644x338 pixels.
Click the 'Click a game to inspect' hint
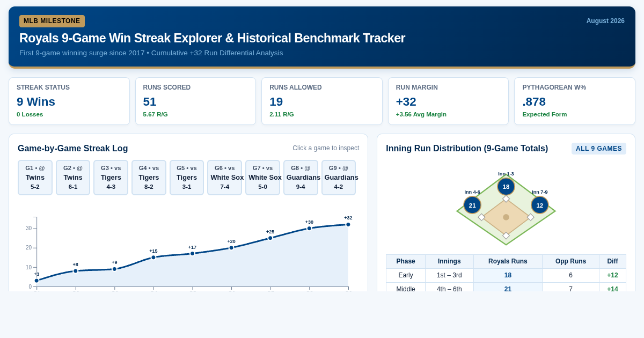(326, 148)
